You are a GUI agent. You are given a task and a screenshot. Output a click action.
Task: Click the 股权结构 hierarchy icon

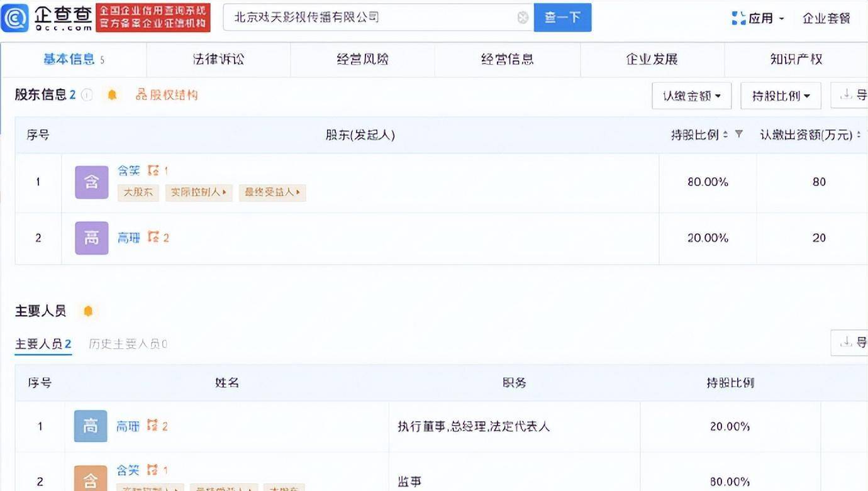[x=141, y=95]
